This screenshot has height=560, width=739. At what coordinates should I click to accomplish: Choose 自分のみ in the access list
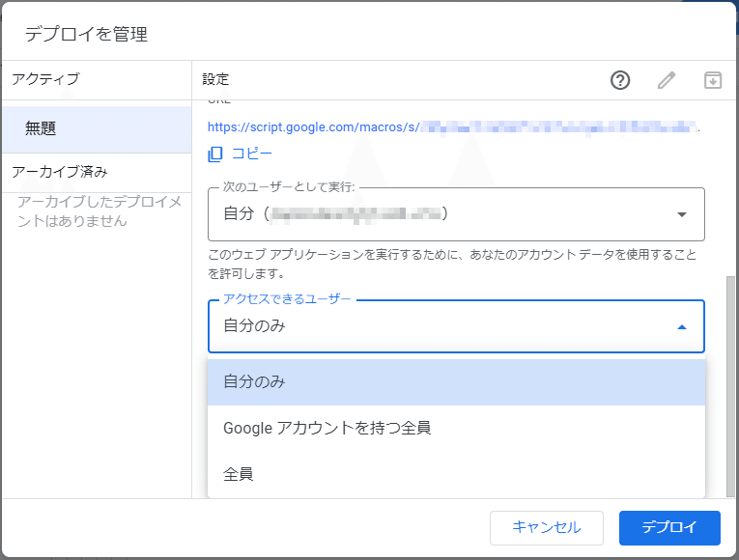click(x=456, y=382)
